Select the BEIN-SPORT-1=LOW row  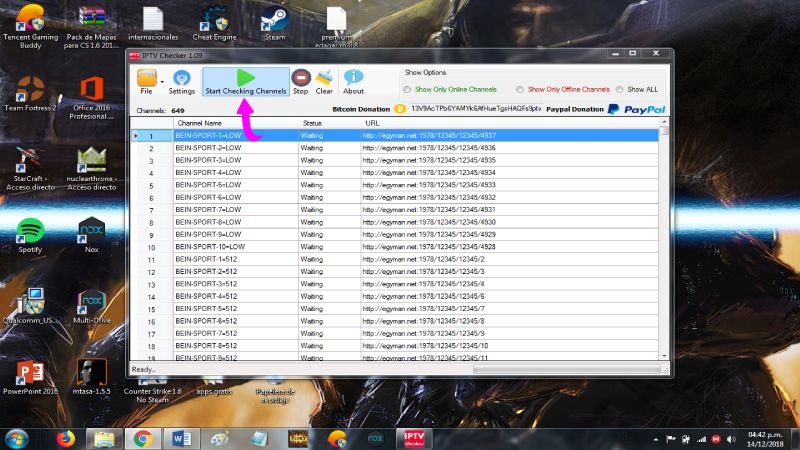point(394,135)
